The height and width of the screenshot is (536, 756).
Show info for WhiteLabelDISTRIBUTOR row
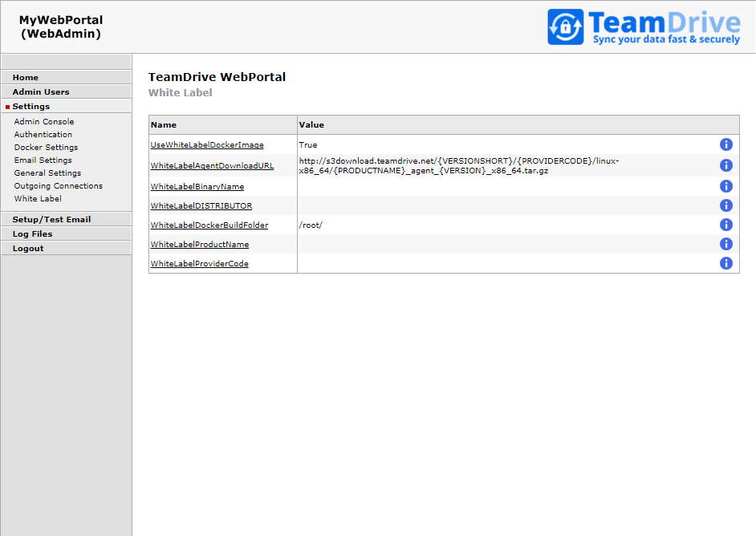click(726, 205)
